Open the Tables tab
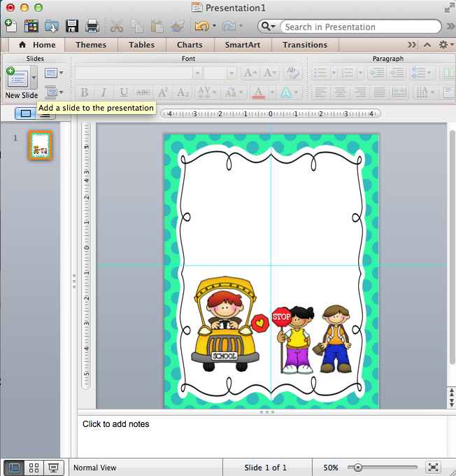This screenshot has height=476, width=456. pos(142,45)
